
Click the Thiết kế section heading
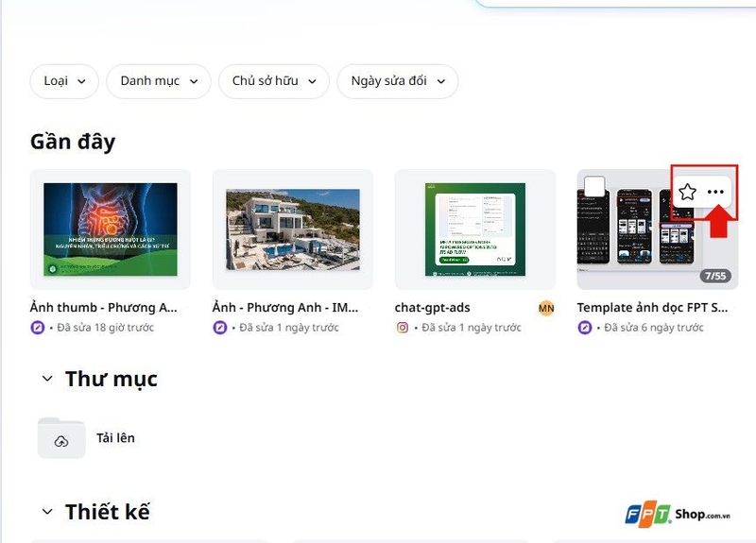pyautogui.click(x=108, y=512)
